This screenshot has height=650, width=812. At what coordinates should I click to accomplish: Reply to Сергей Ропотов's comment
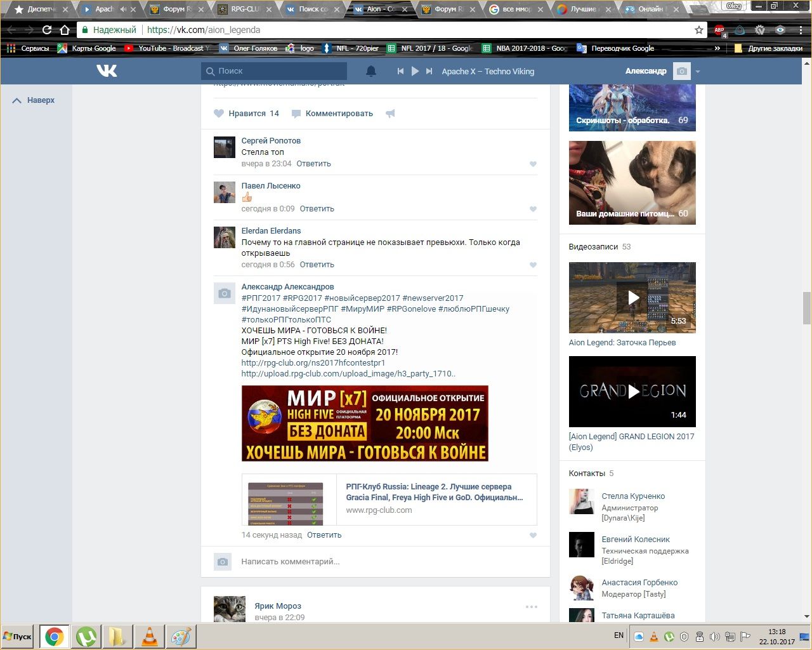click(313, 164)
